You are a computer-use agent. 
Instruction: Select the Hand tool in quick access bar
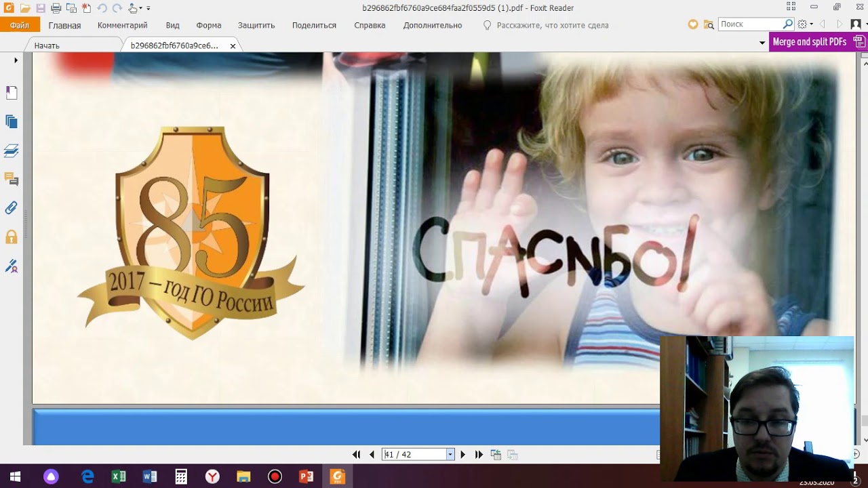pos(133,8)
